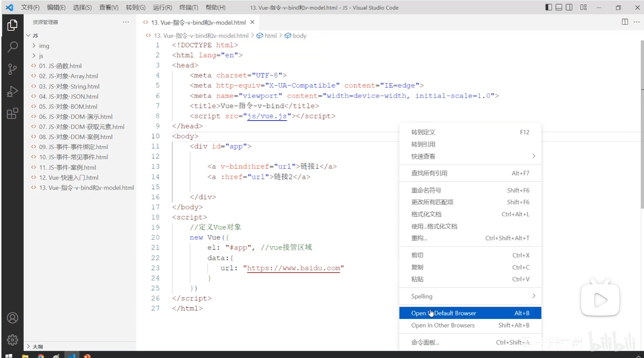Expand the Spelling submenu
This screenshot has height=358, width=644.
[470, 296]
